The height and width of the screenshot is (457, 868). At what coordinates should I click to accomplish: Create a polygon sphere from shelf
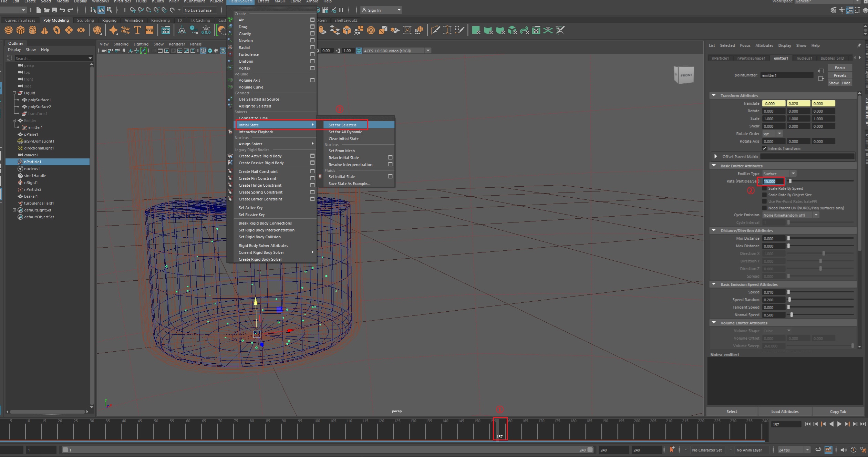9,30
